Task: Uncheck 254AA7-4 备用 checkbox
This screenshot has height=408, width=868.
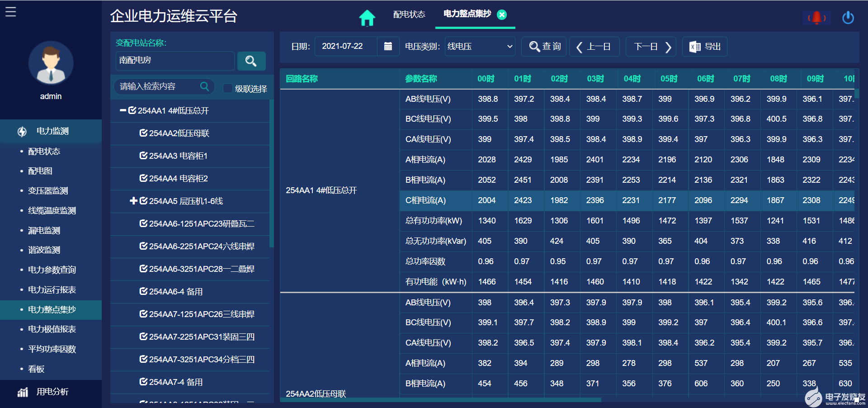Action: point(144,382)
